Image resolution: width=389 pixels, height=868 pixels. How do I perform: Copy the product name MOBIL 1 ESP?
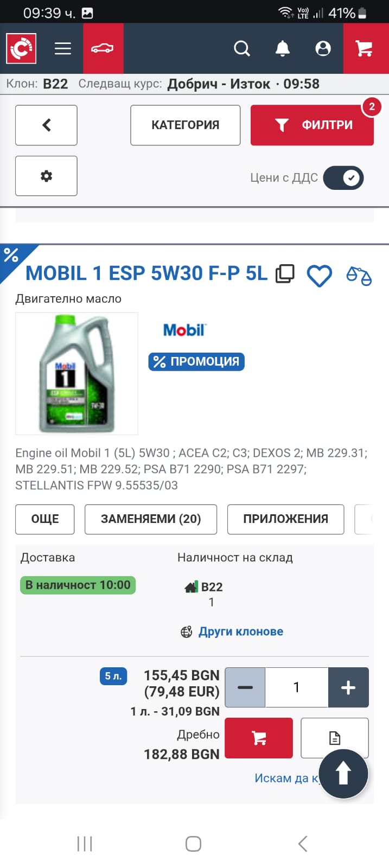pos(285,273)
